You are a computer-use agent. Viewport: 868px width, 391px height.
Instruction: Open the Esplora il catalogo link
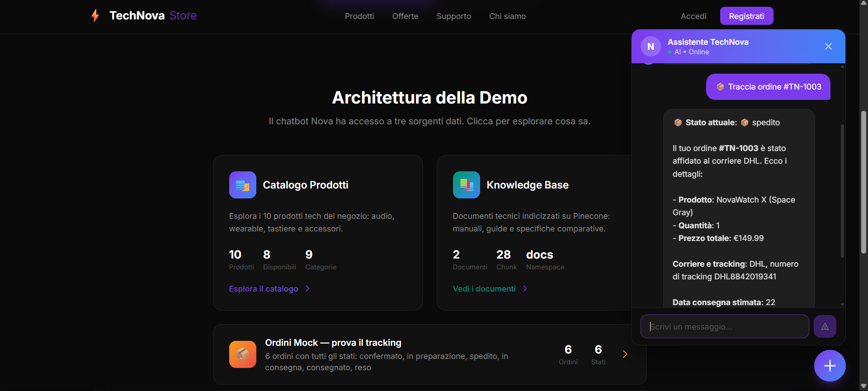click(x=263, y=289)
